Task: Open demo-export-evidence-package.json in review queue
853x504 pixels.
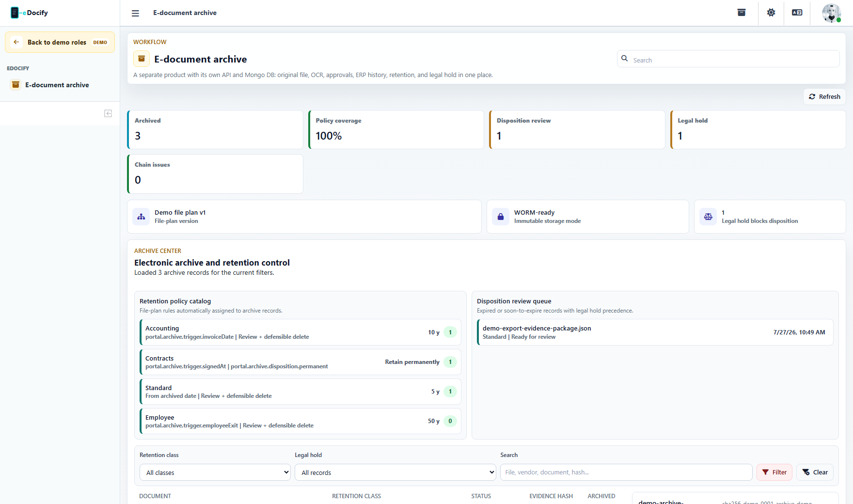Action: click(655, 332)
